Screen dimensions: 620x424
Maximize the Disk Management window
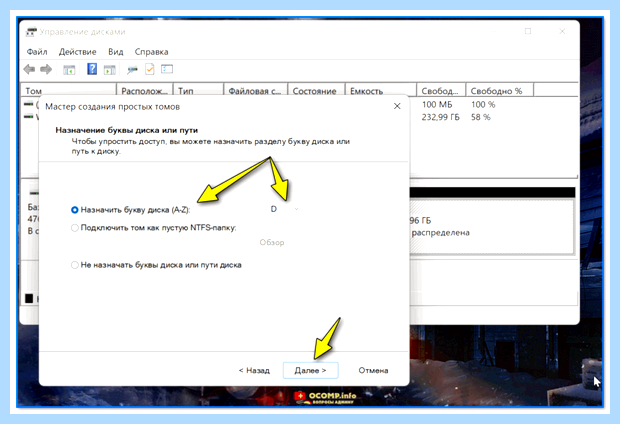[x=528, y=31]
